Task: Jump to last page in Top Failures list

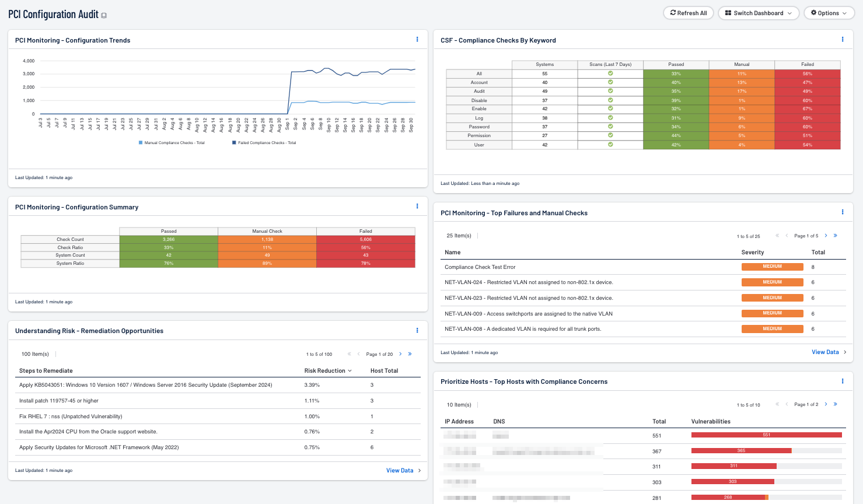Action: click(835, 236)
